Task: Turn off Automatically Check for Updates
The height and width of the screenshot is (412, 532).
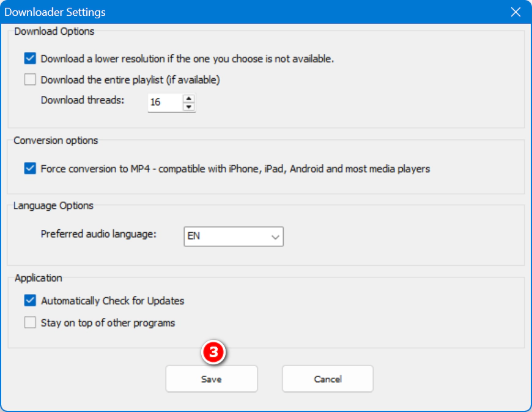Action: click(x=30, y=301)
